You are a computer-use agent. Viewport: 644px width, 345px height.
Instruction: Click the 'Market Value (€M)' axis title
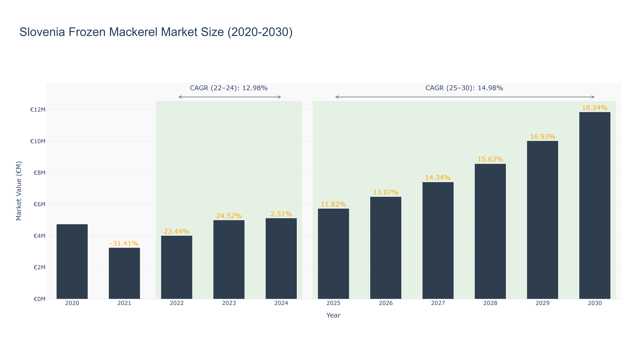point(19,191)
